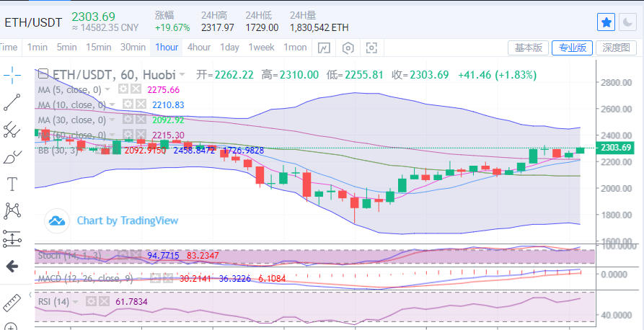
Task: Expand RSI (14) dropdown arrow
Action: pyautogui.click(x=76, y=302)
